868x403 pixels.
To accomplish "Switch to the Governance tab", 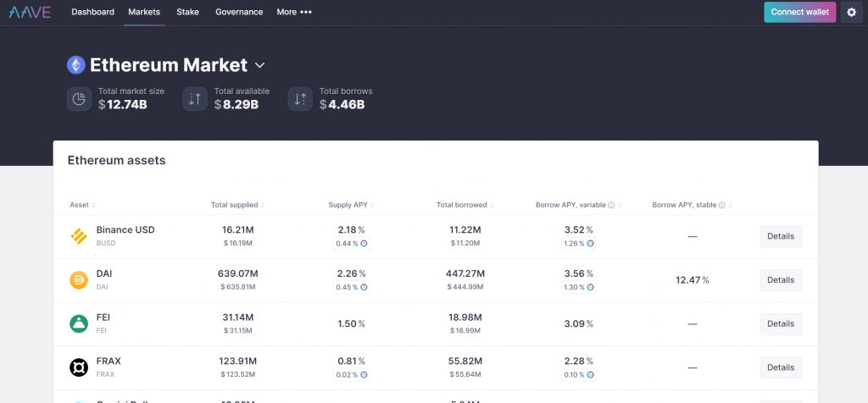I will [x=239, y=12].
